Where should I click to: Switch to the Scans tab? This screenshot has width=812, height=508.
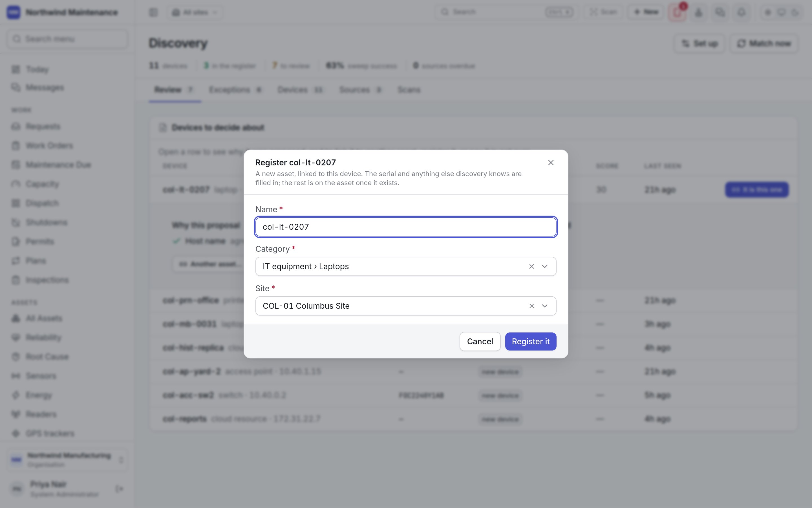(409, 90)
